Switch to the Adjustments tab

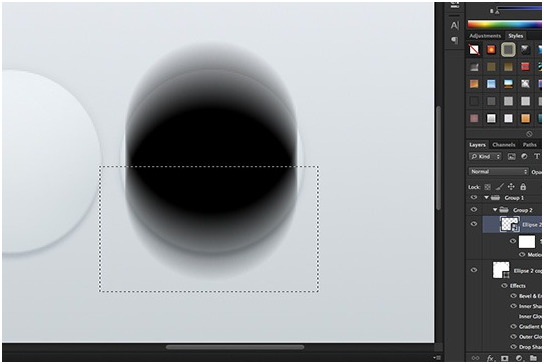pos(485,36)
